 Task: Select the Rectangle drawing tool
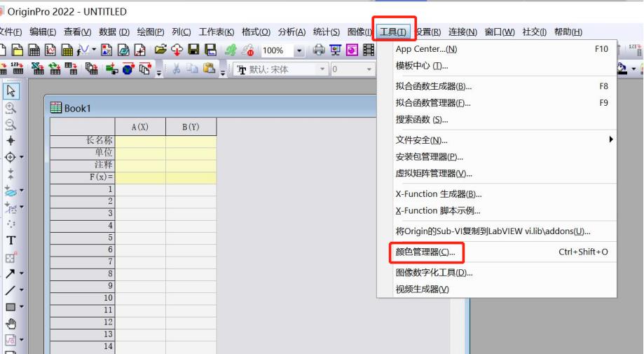tap(11, 307)
